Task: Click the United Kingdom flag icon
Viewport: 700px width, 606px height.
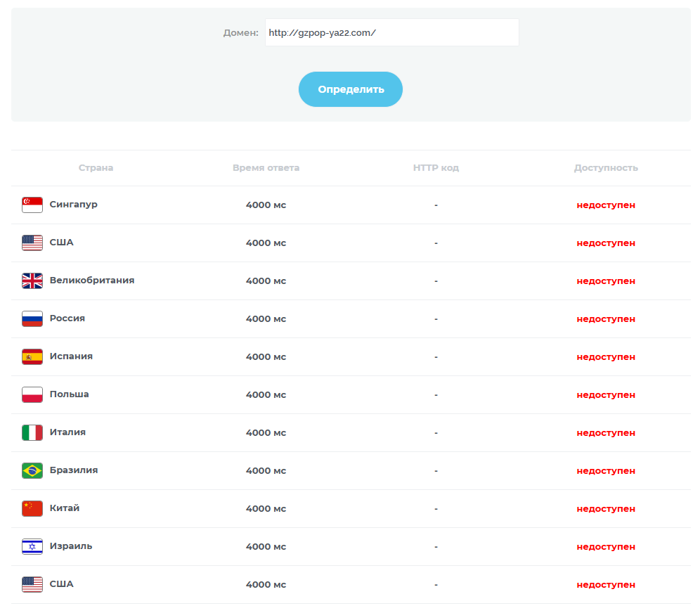Action: coord(32,281)
